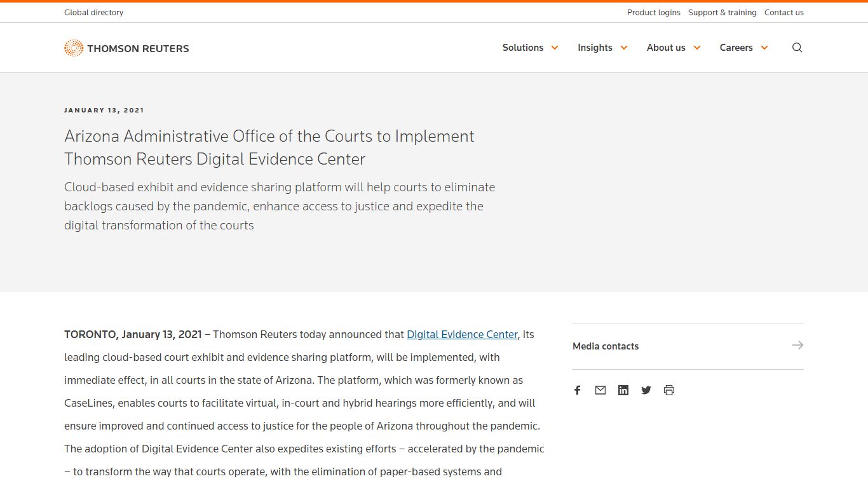Click the JANUARY 13, 2021 date label

(x=104, y=110)
